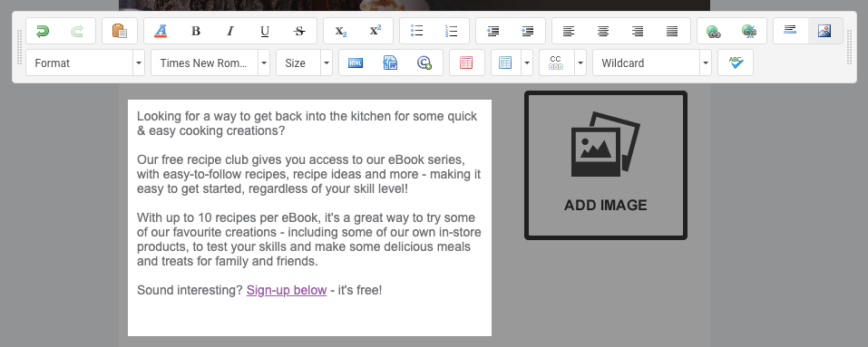This screenshot has height=347, width=868.
Task: Click the paragraph starting 'Looking for a way'
Action: point(307,124)
